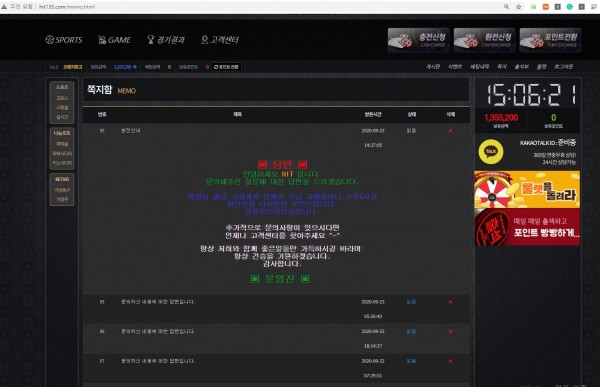Click the browser zoom magnifier icon

pos(506,7)
